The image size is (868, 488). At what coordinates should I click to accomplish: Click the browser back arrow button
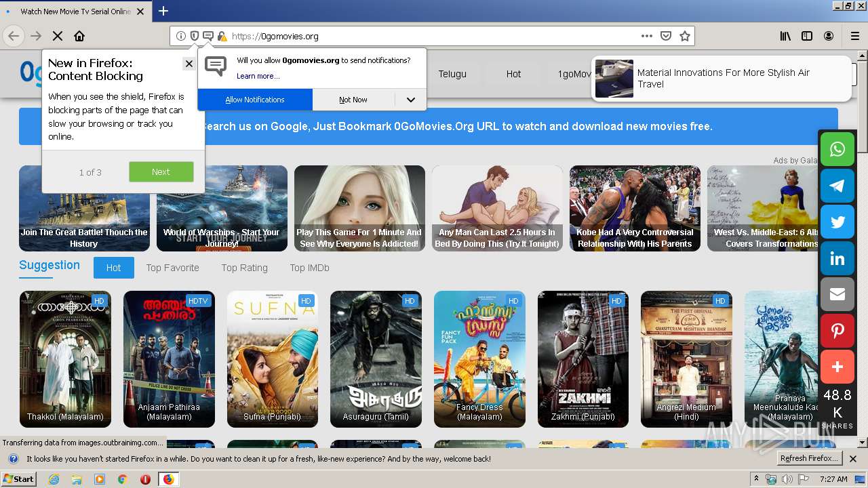tap(14, 36)
